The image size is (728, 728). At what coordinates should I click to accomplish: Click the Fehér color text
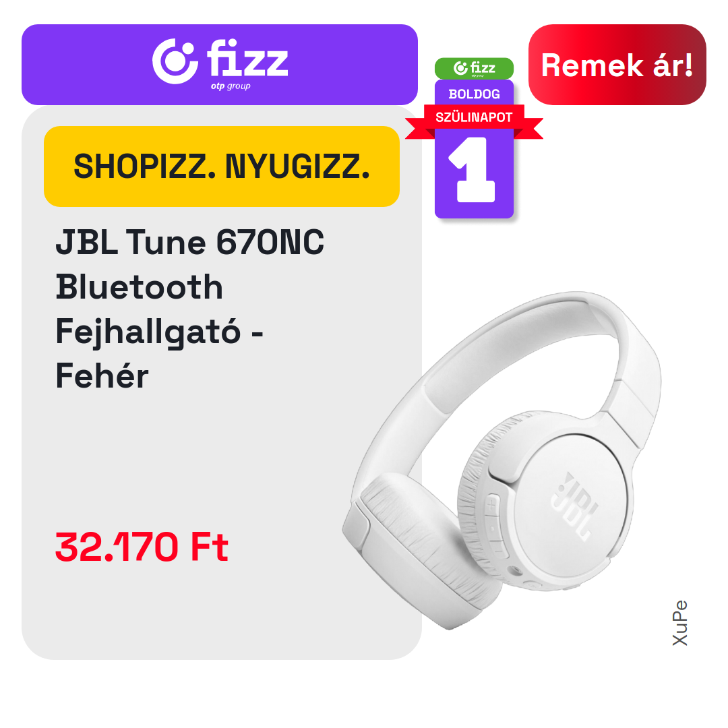[102, 375]
